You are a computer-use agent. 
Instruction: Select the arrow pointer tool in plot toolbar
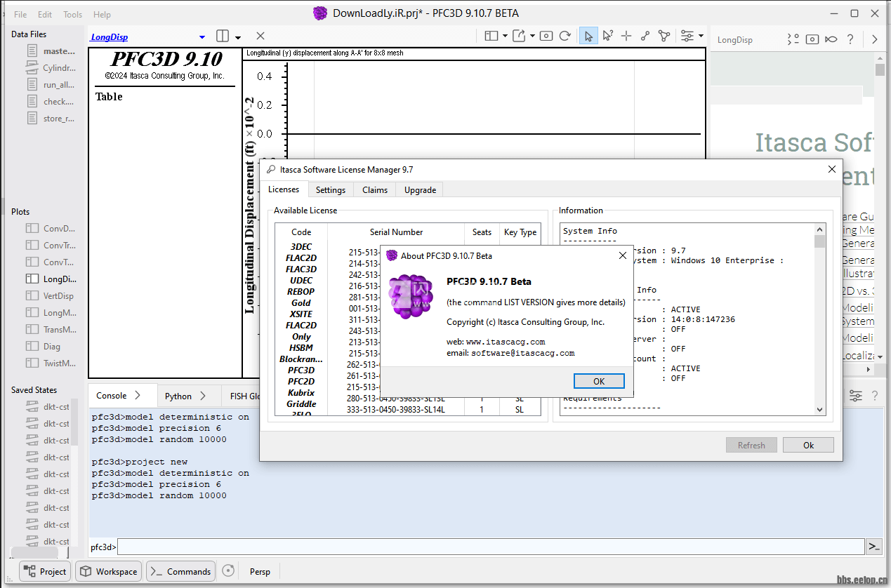[588, 36]
